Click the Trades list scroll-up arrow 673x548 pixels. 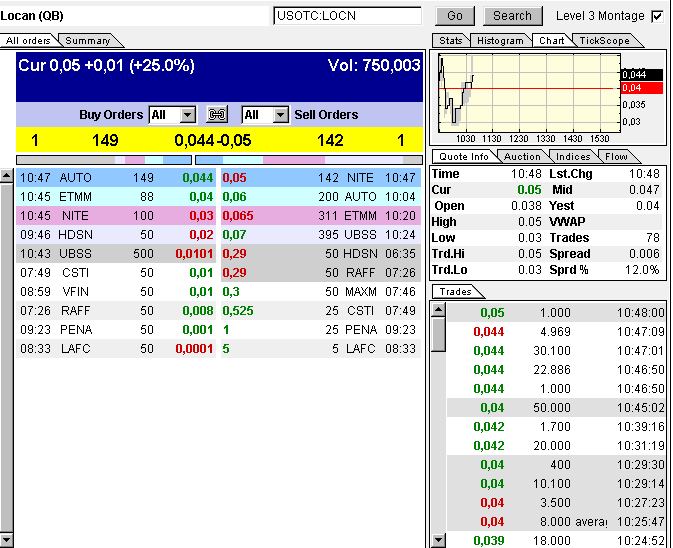point(438,309)
